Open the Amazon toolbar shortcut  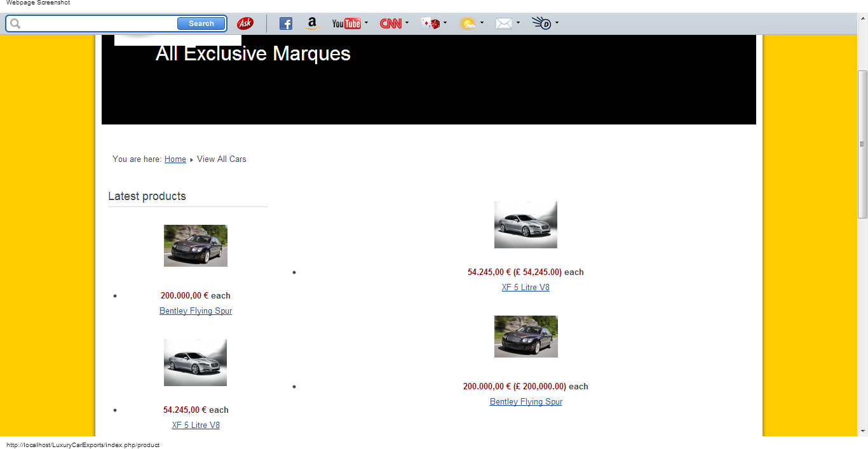pyautogui.click(x=312, y=23)
